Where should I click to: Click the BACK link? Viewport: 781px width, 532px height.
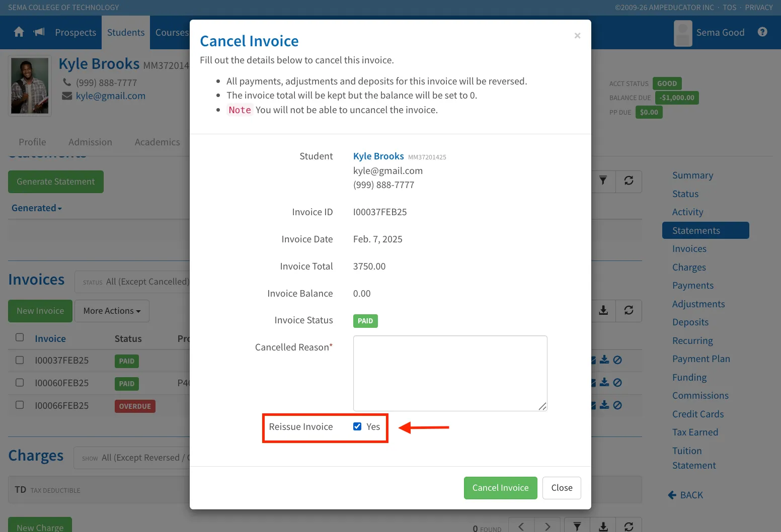coord(685,495)
